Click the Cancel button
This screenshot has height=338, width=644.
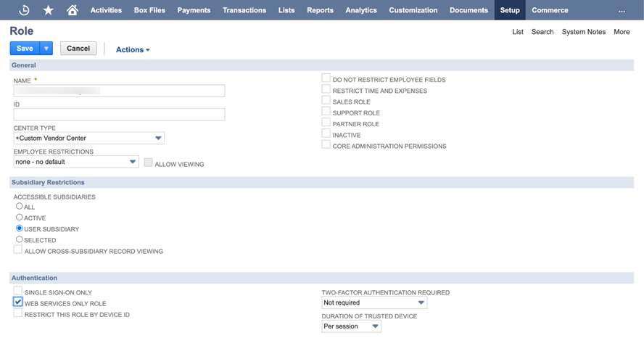point(78,49)
